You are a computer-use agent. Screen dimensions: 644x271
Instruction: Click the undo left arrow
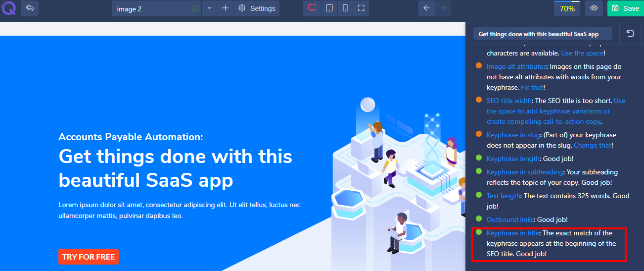tap(427, 8)
